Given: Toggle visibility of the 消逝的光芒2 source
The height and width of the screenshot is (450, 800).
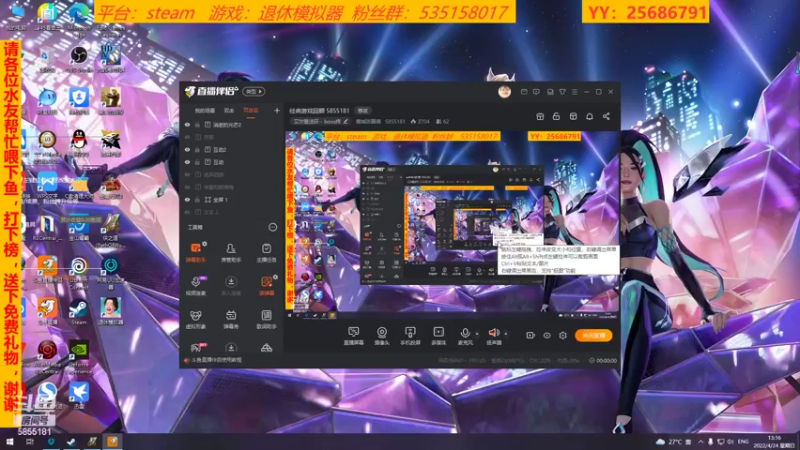Looking at the screenshot, I should 187,124.
